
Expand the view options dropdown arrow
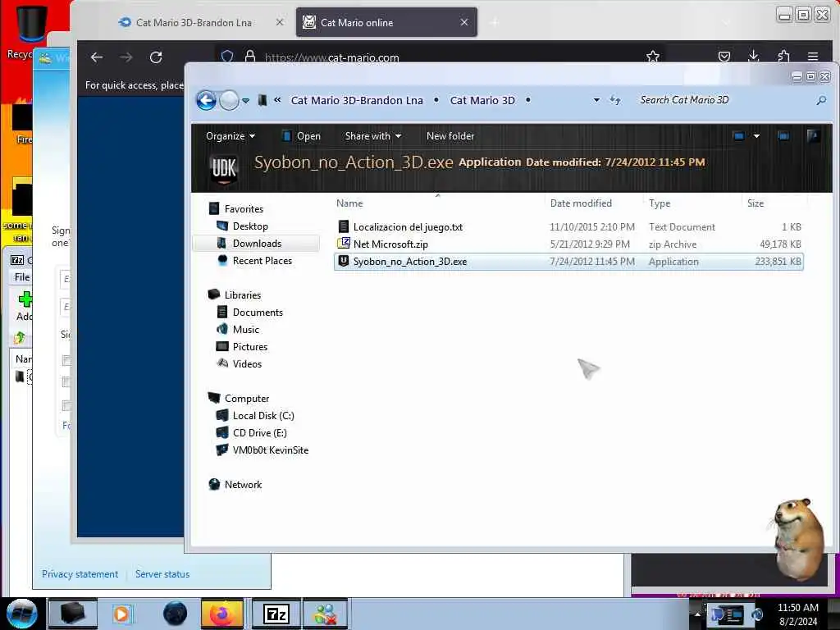click(x=756, y=136)
